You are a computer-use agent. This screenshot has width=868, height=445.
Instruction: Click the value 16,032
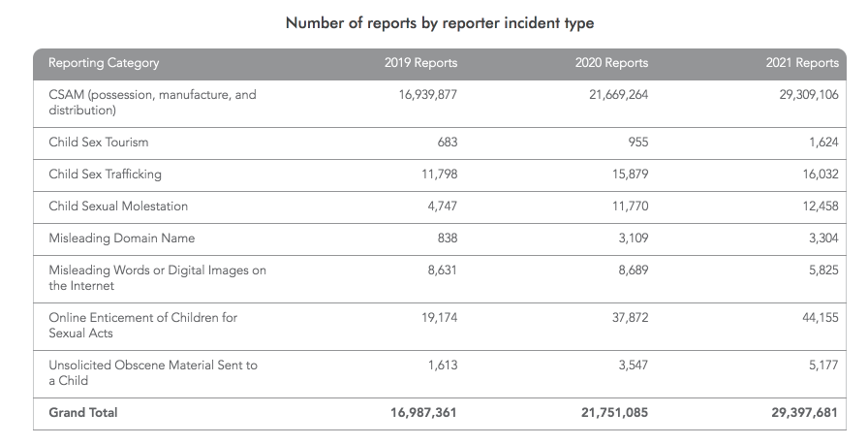click(821, 175)
